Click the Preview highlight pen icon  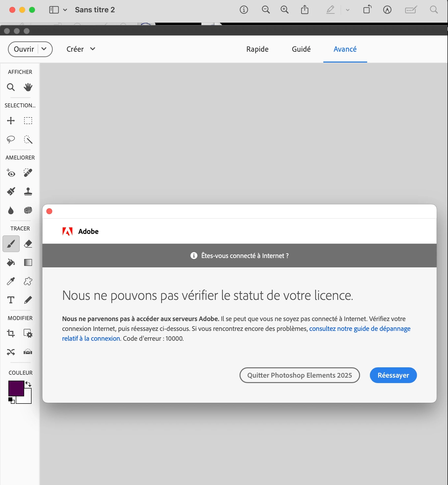[x=330, y=10]
